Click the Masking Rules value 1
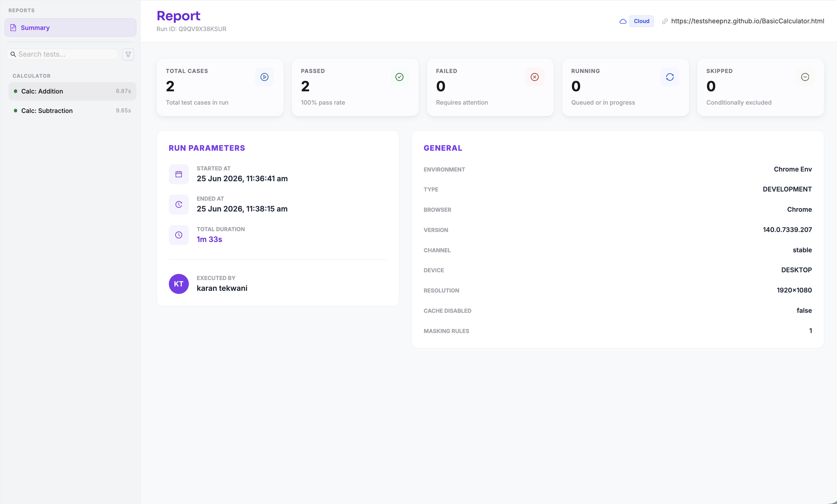 (x=811, y=331)
